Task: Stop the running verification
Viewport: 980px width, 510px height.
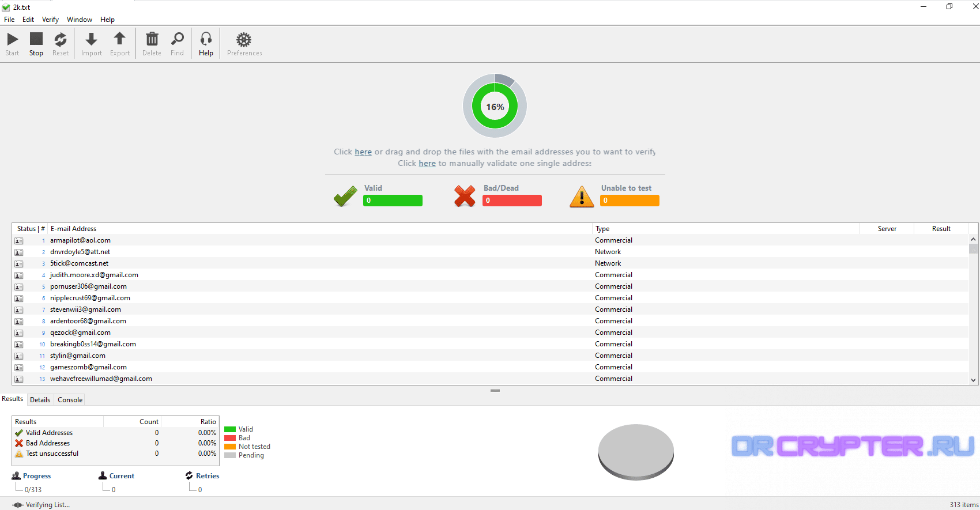Action: pyautogui.click(x=36, y=44)
